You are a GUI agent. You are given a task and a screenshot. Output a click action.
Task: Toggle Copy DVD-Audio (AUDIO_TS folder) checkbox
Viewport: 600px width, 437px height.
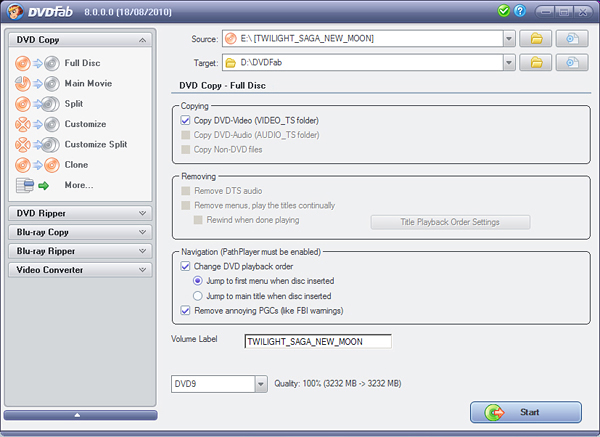click(186, 135)
